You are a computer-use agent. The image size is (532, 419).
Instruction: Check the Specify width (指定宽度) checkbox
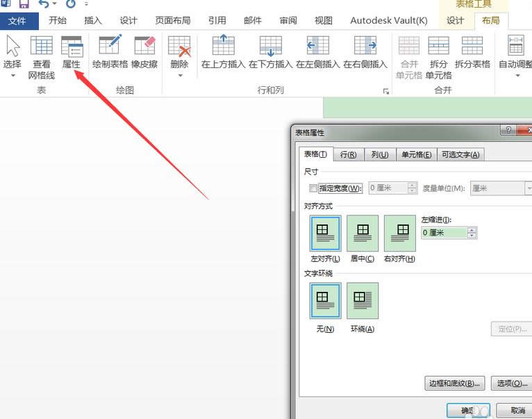pyautogui.click(x=313, y=188)
